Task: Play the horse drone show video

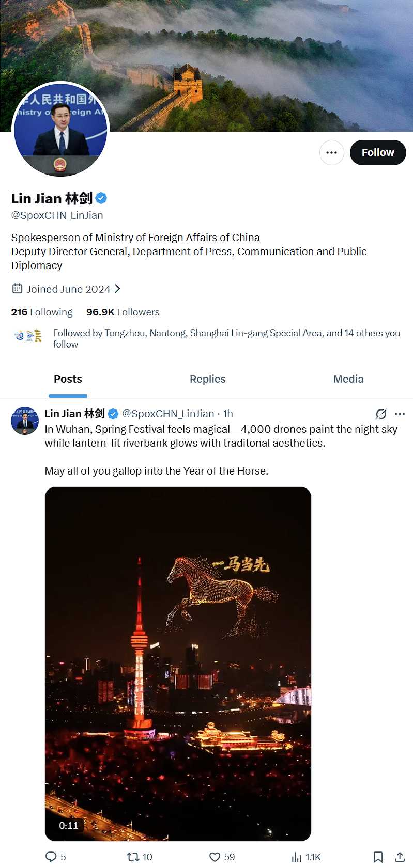Action: click(x=178, y=664)
